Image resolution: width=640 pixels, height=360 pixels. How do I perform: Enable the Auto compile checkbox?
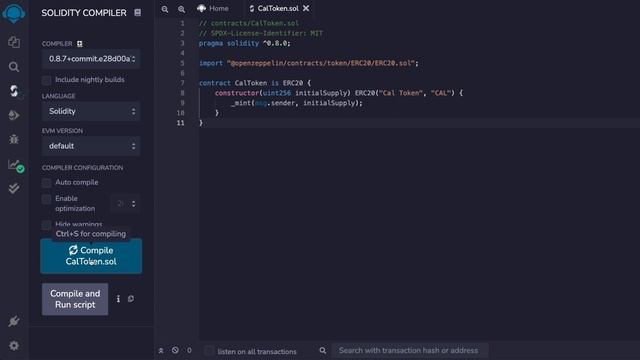coord(47,182)
